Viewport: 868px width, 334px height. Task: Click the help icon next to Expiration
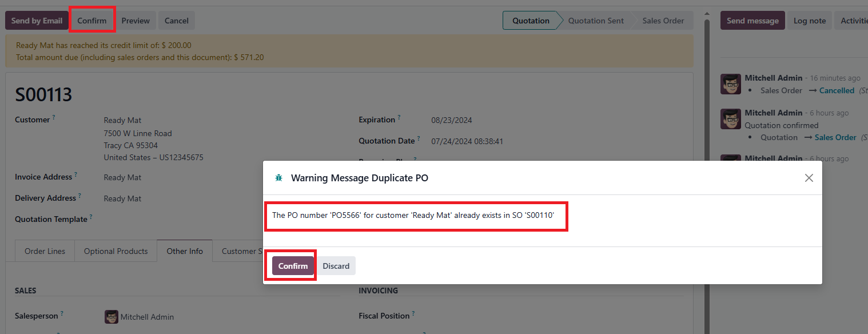[x=399, y=118]
